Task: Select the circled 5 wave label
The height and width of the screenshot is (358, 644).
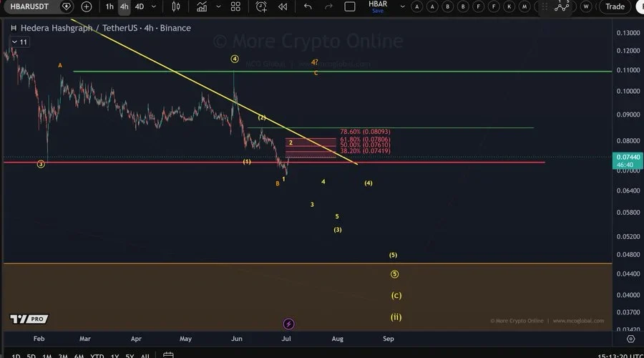Action: [394, 274]
